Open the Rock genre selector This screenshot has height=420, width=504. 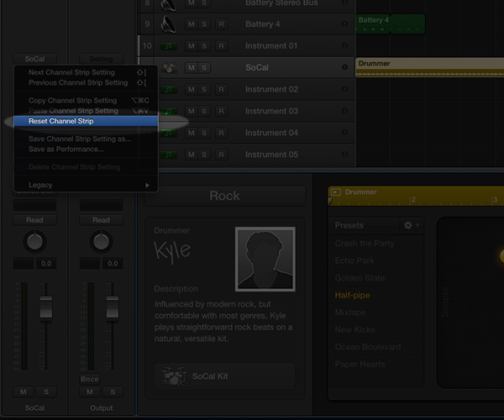coord(224,196)
